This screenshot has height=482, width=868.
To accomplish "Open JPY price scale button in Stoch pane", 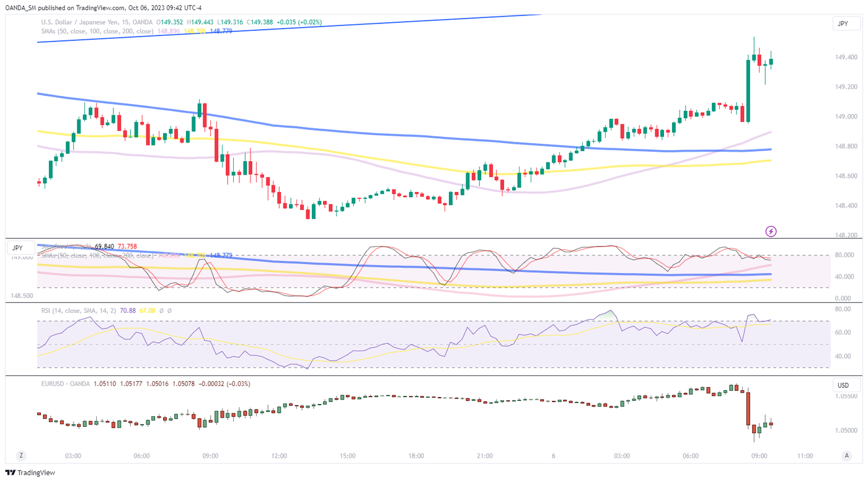I will tap(17, 248).
